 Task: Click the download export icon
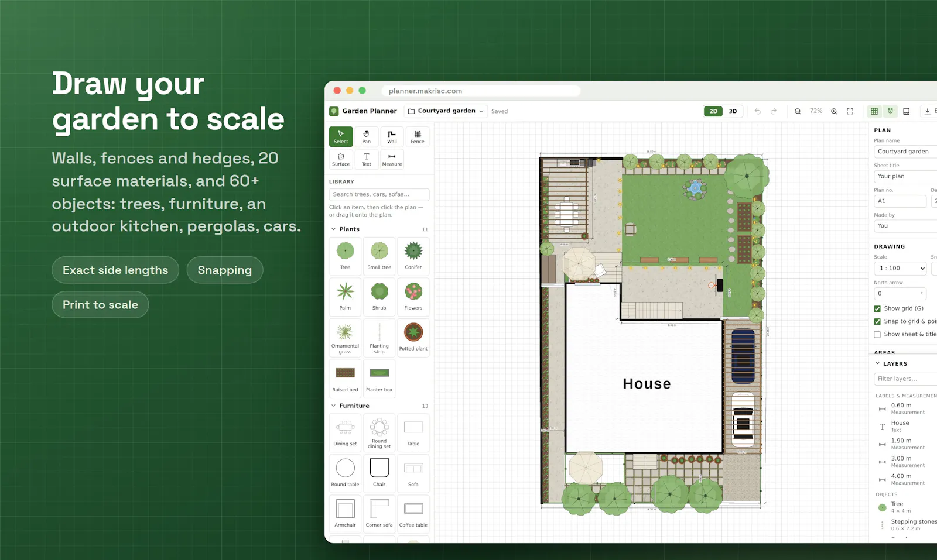pyautogui.click(x=928, y=111)
